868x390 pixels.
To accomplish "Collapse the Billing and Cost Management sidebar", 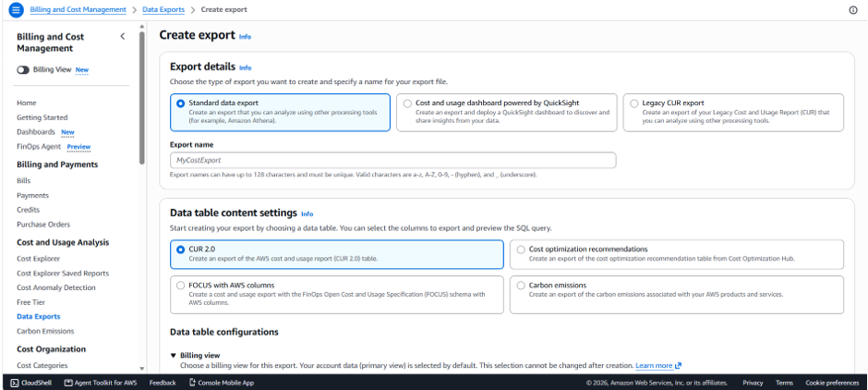I will (122, 37).
